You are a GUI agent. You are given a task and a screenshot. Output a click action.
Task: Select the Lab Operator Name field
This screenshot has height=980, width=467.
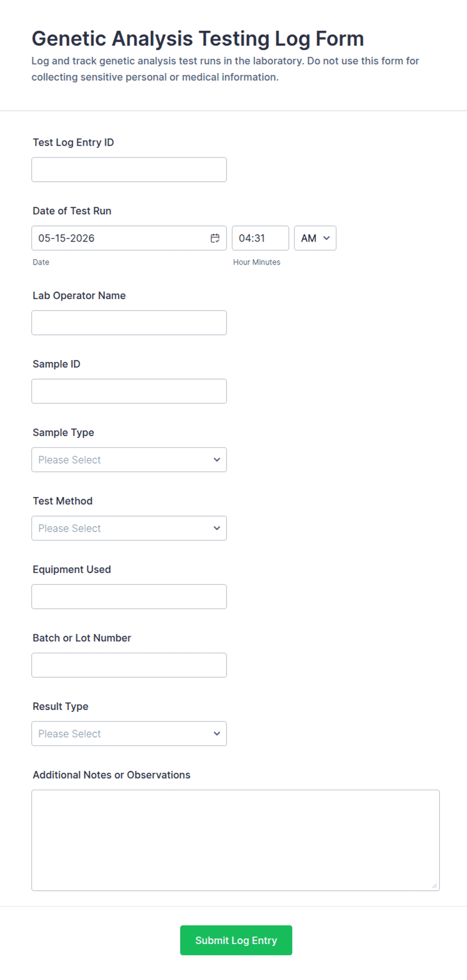(129, 323)
